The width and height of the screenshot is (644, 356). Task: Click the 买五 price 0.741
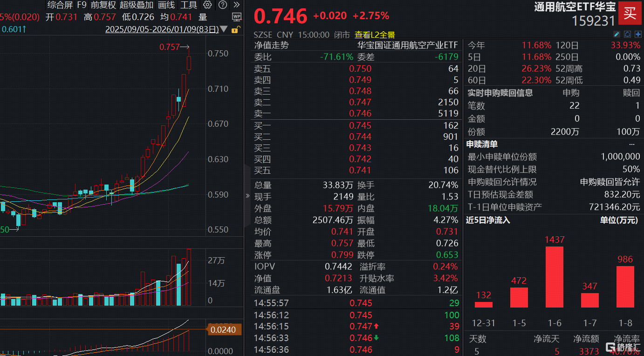[361, 170]
